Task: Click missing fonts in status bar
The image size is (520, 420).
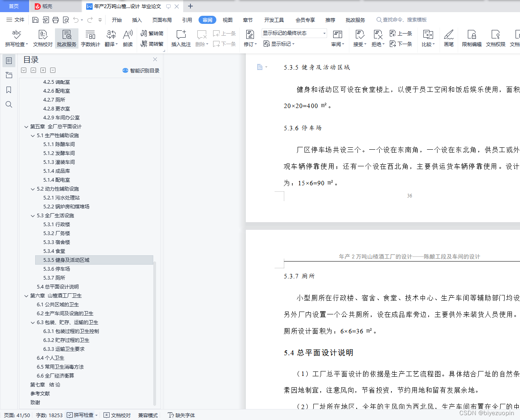Action: [182, 415]
